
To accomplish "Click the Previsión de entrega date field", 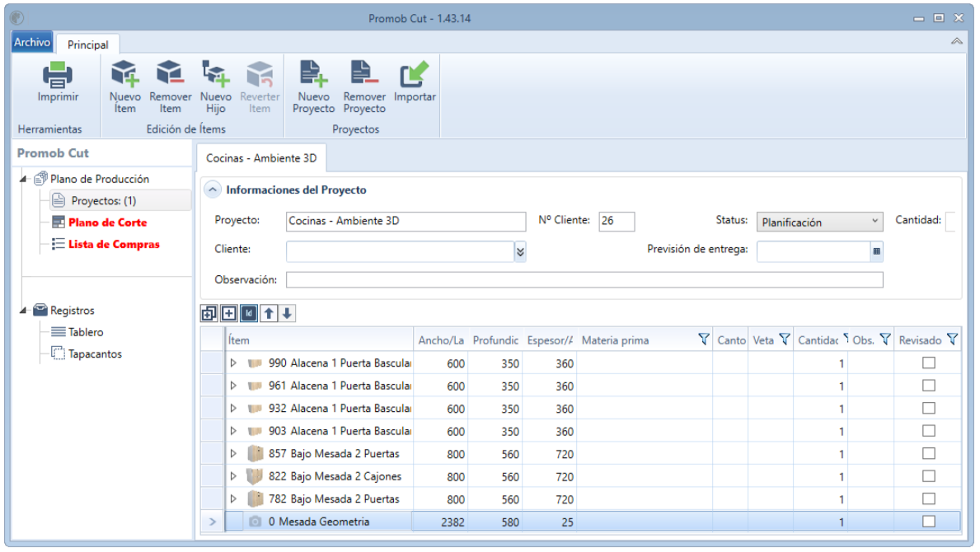I will (x=814, y=251).
